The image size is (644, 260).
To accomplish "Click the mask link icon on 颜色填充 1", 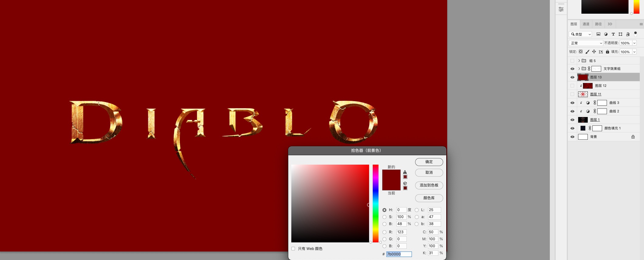I will tap(590, 128).
